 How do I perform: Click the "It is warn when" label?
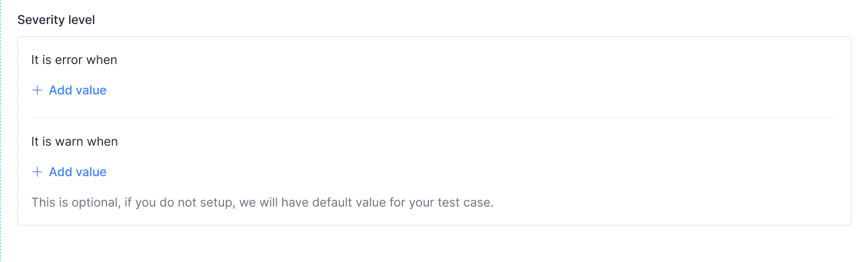pos(74,141)
